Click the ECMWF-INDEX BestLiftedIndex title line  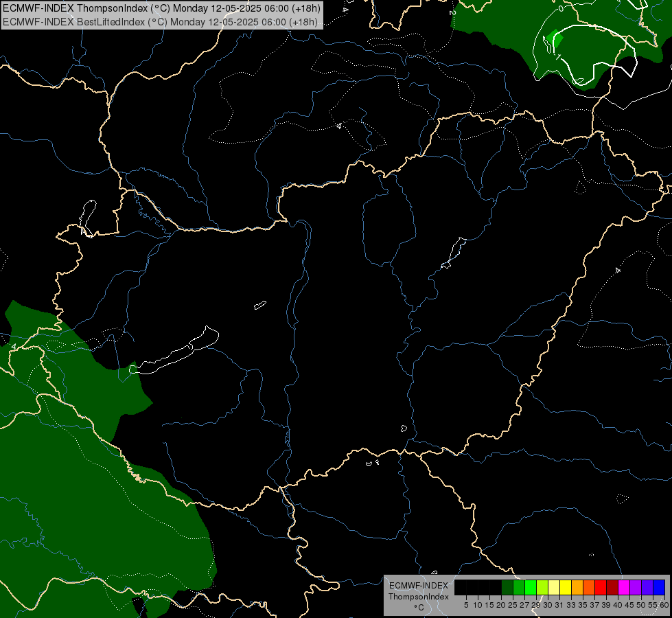(161, 22)
